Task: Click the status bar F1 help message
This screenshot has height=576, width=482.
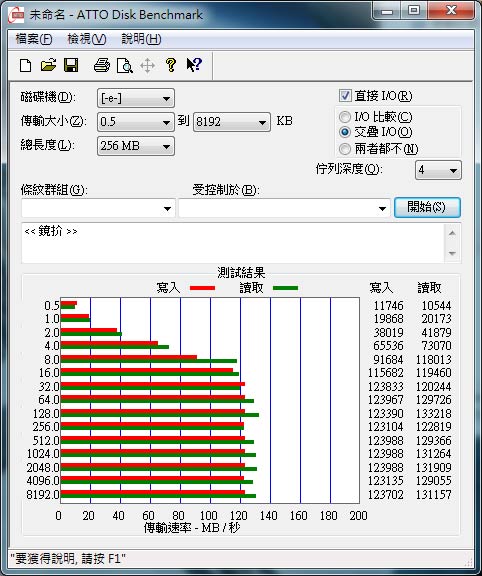Action: (x=68, y=559)
